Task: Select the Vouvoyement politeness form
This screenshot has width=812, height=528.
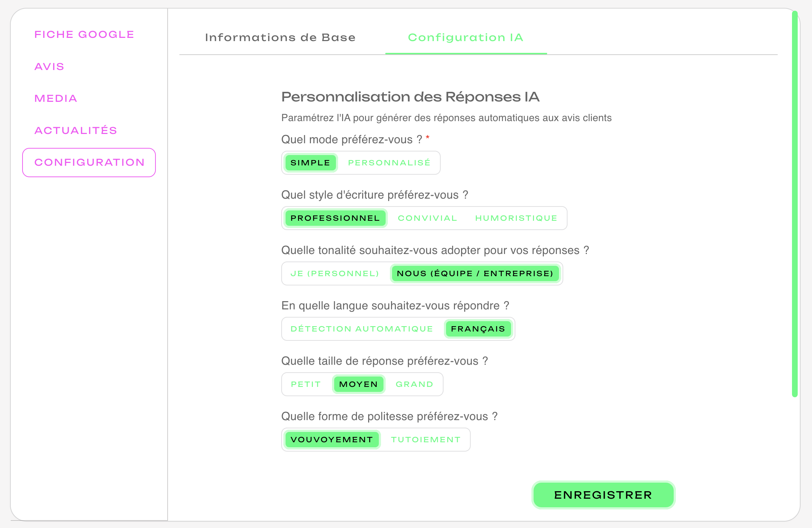Action: pos(332,439)
